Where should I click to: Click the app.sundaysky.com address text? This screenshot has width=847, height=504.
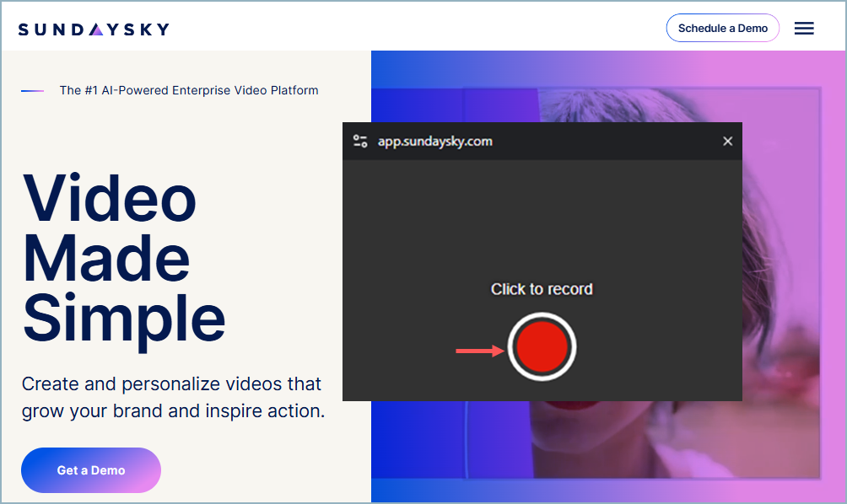[434, 142]
